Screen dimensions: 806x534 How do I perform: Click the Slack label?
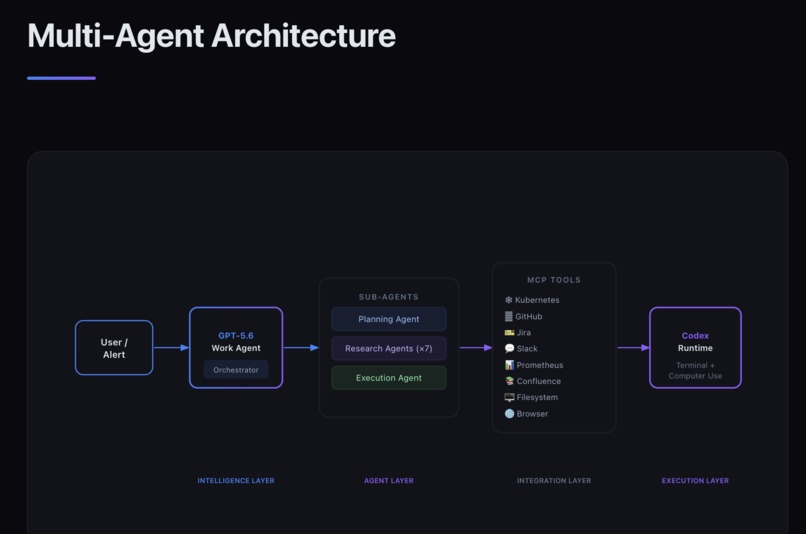pyautogui.click(x=527, y=348)
